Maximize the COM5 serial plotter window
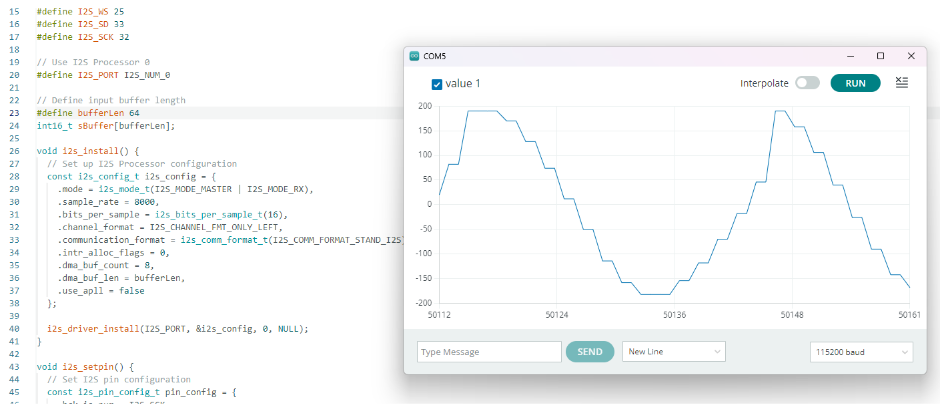This screenshot has width=940, height=408. pos(880,56)
